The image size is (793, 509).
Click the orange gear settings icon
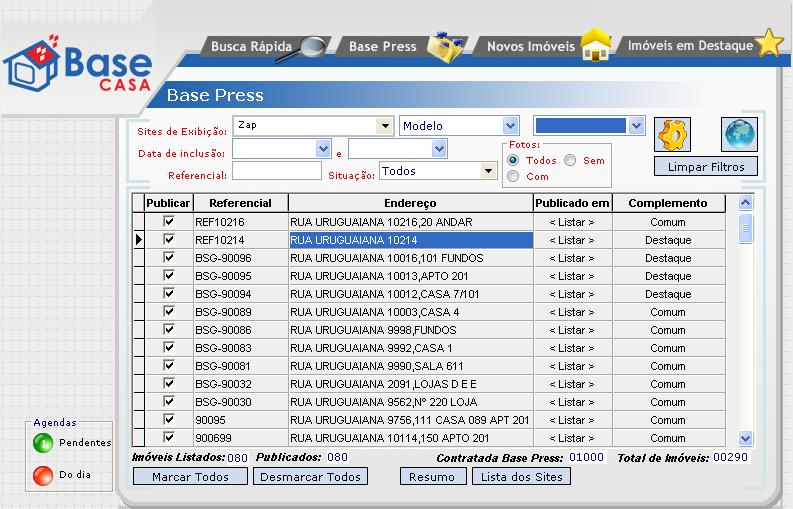click(673, 134)
